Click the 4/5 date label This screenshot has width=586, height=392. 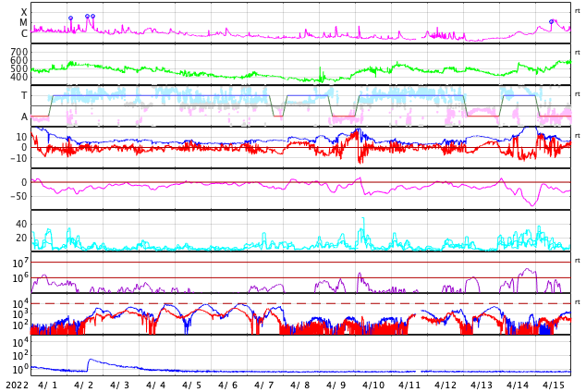(192, 385)
